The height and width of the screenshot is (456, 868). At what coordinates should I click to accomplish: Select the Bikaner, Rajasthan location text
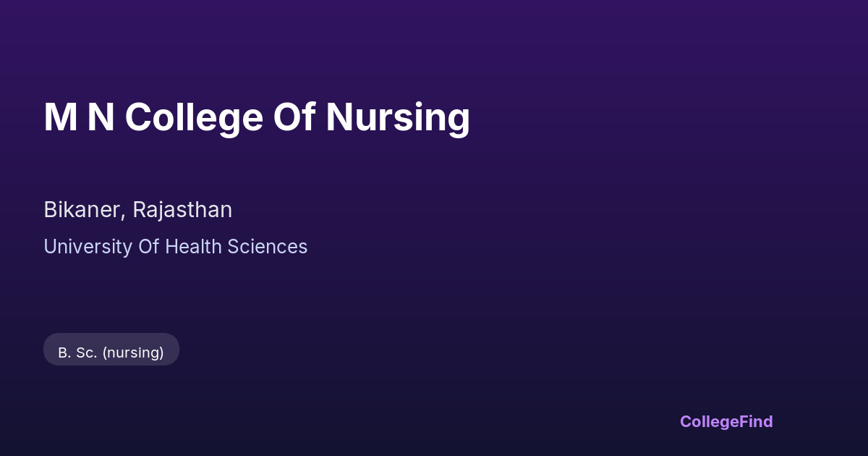(137, 210)
